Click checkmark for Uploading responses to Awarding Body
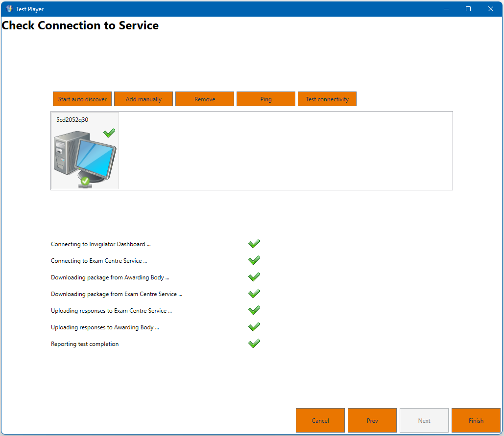The width and height of the screenshot is (504, 436). pos(254,327)
